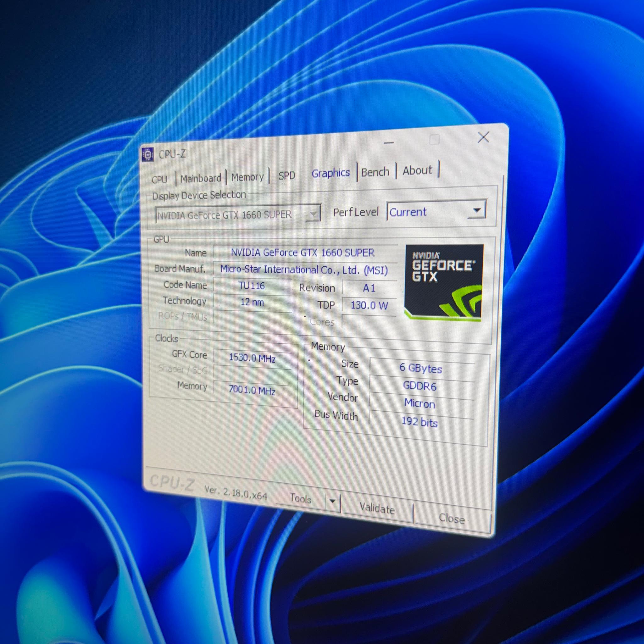Click the Clocks group label
The height and width of the screenshot is (644, 644).
(x=166, y=338)
